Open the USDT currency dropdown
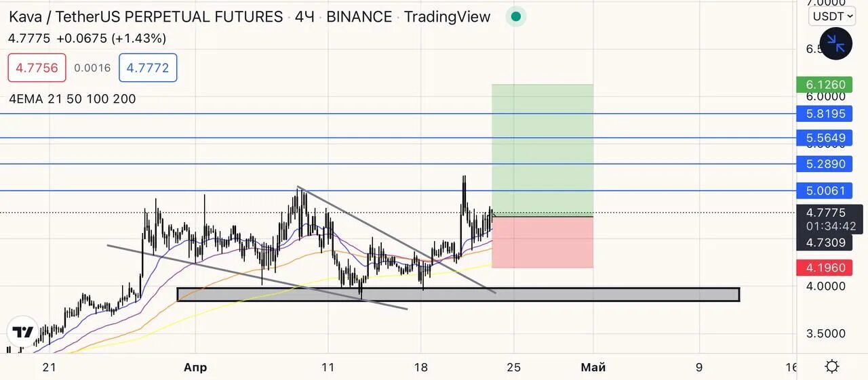The image size is (868, 380). (832, 16)
